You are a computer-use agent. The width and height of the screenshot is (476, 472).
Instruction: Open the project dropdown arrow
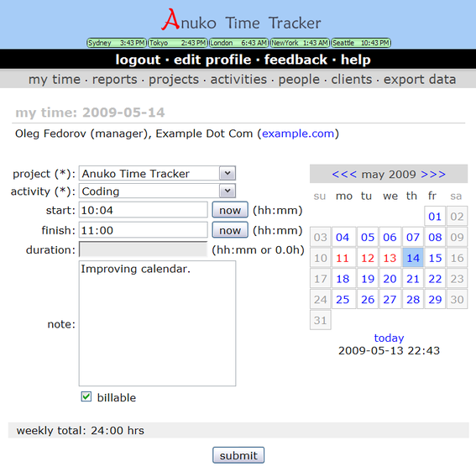(x=228, y=173)
